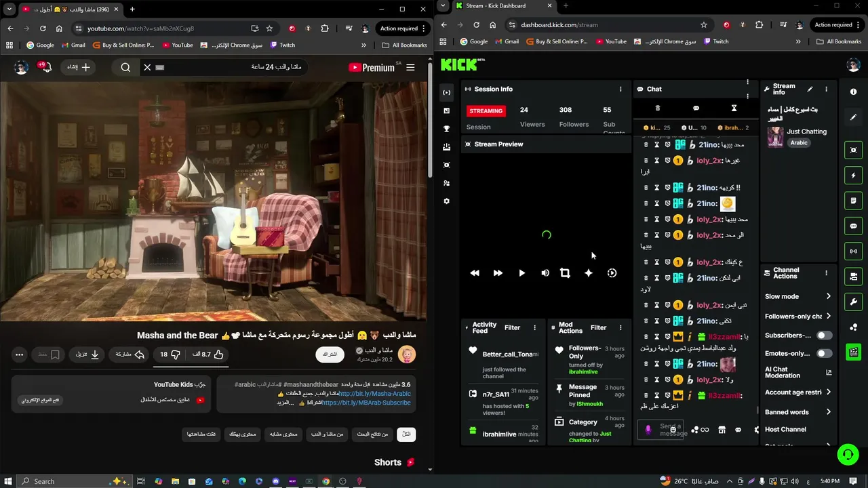Open Channel Actions three-dot menu
This screenshot has height=488, width=868.
click(x=826, y=272)
